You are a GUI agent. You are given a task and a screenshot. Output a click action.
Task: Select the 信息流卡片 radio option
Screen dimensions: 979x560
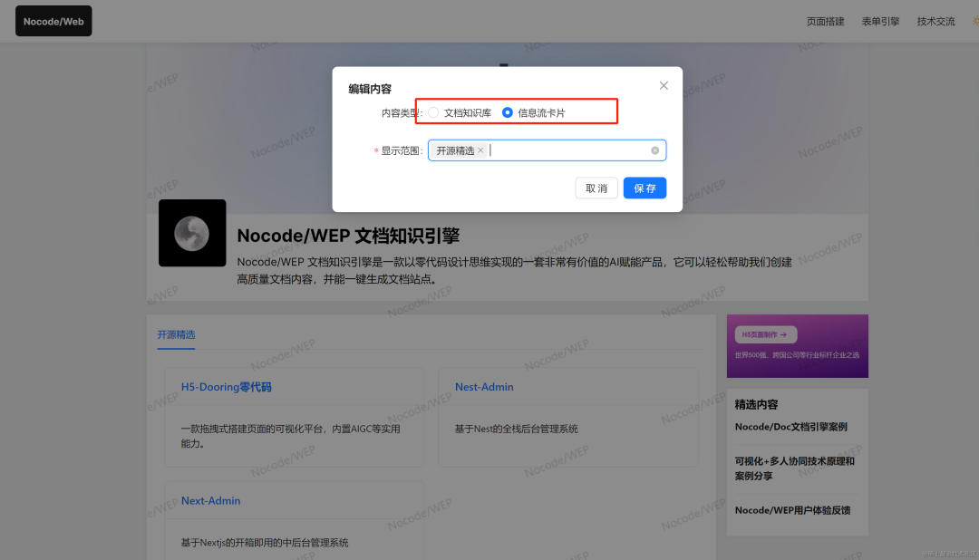click(x=508, y=113)
